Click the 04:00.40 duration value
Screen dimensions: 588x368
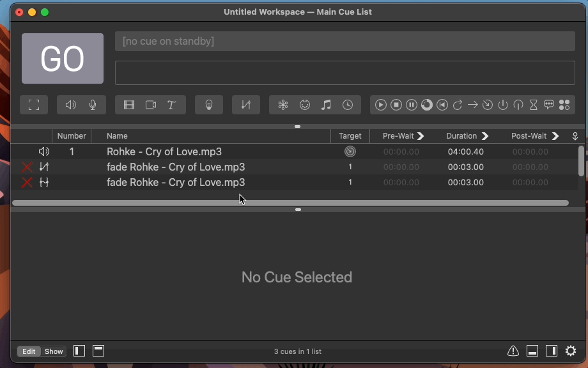[466, 152]
